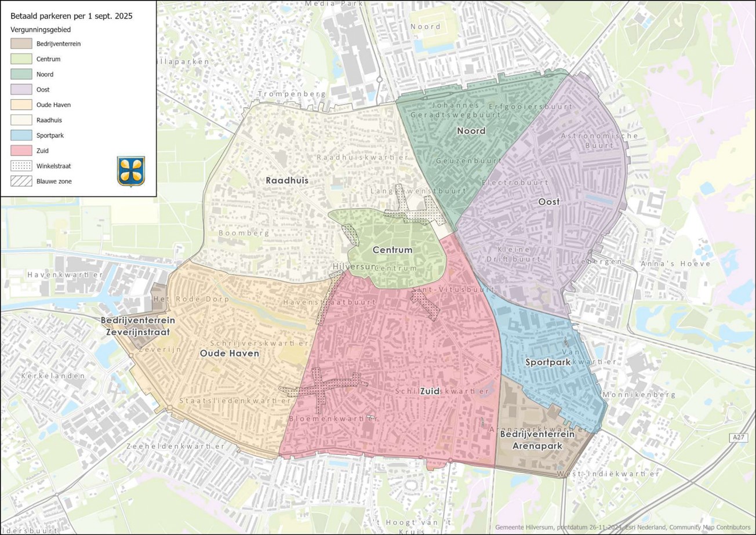The height and width of the screenshot is (535, 756).
Task: Click the bold Raadhuis zone label on map
Action: (287, 180)
